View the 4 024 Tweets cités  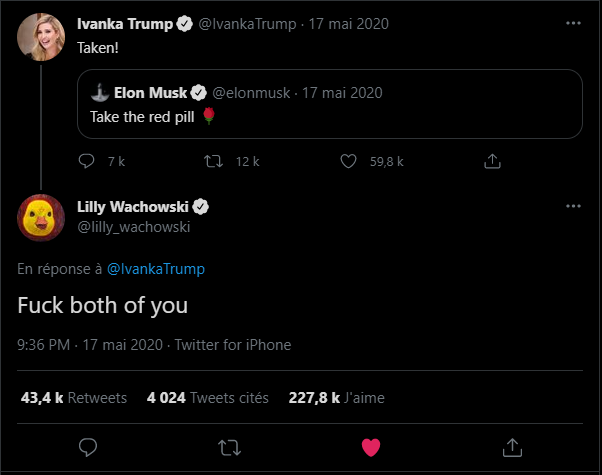pyautogui.click(x=207, y=397)
